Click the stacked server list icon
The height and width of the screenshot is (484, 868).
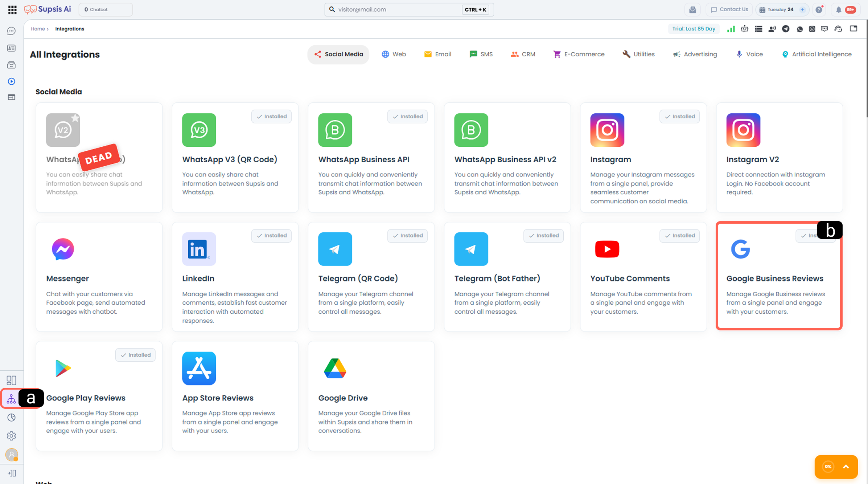click(x=758, y=29)
